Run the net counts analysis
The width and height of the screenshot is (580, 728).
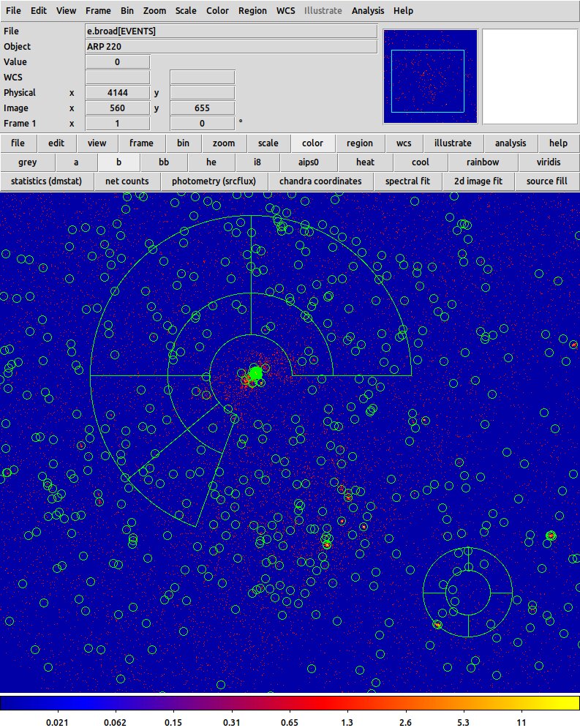click(x=127, y=181)
